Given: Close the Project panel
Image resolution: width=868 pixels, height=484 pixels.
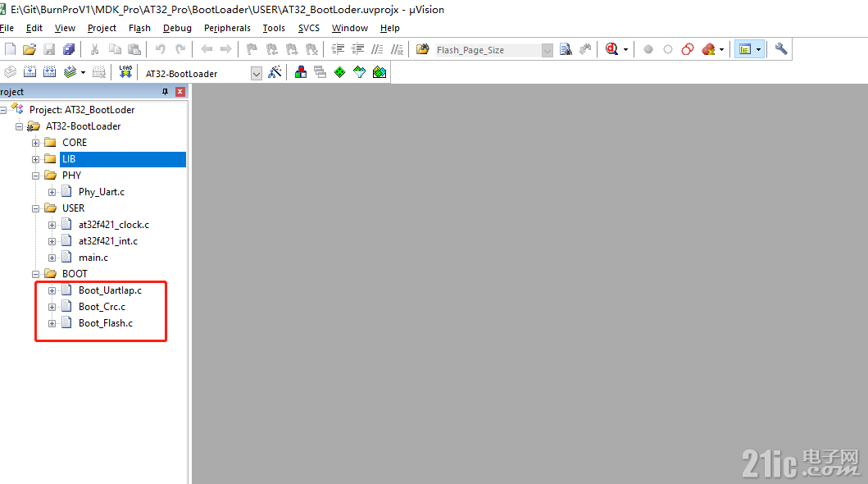Looking at the screenshot, I should pos(180,92).
